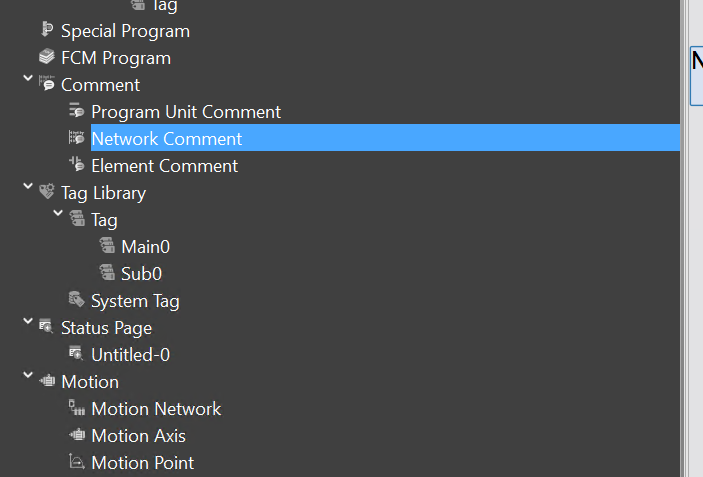The height and width of the screenshot is (477, 703).
Task: Open the Sub0 tag entry
Action: click(141, 273)
